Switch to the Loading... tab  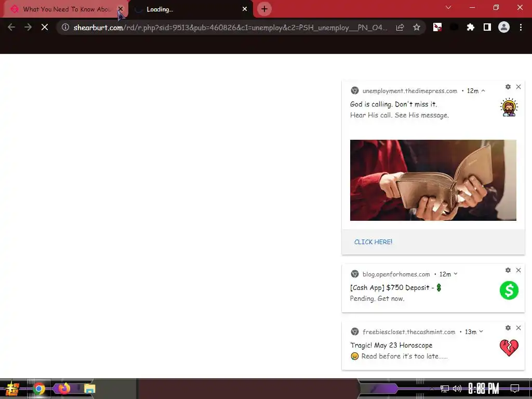[x=190, y=9]
